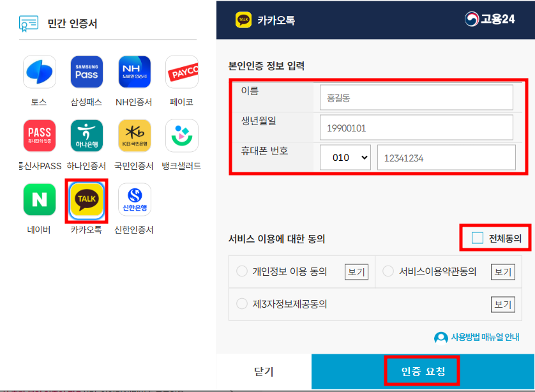
Task: Choose the Samsung Pass certificate icon
Action: (x=87, y=72)
